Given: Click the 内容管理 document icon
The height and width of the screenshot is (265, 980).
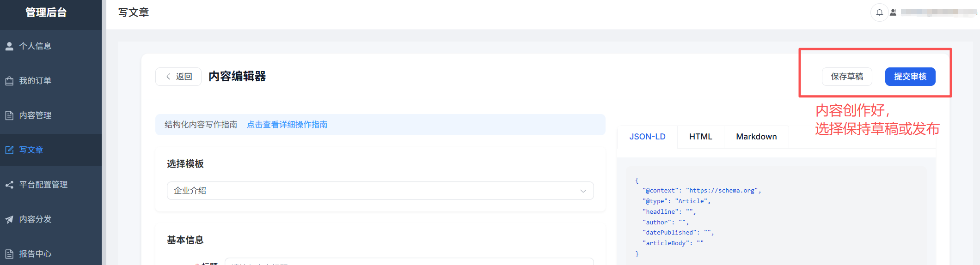Looking at the screenshot, I should click(x=9, y=115).
